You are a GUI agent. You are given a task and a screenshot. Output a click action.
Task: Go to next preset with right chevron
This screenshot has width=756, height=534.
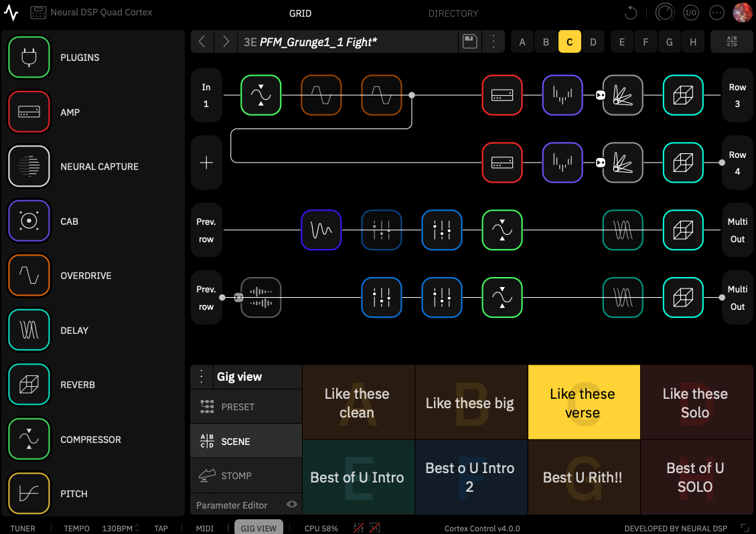[226, 41]
